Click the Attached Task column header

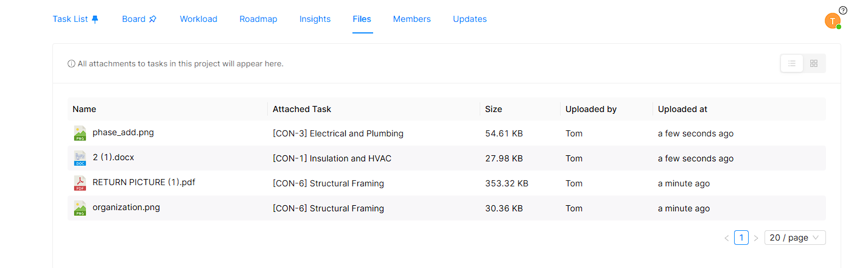pos(302,109)
